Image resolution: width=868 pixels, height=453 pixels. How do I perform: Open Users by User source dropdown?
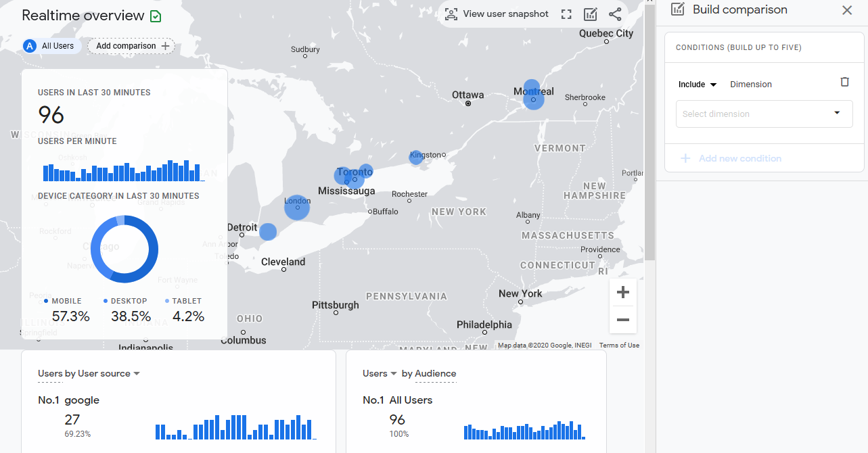[x=89, y=374]
